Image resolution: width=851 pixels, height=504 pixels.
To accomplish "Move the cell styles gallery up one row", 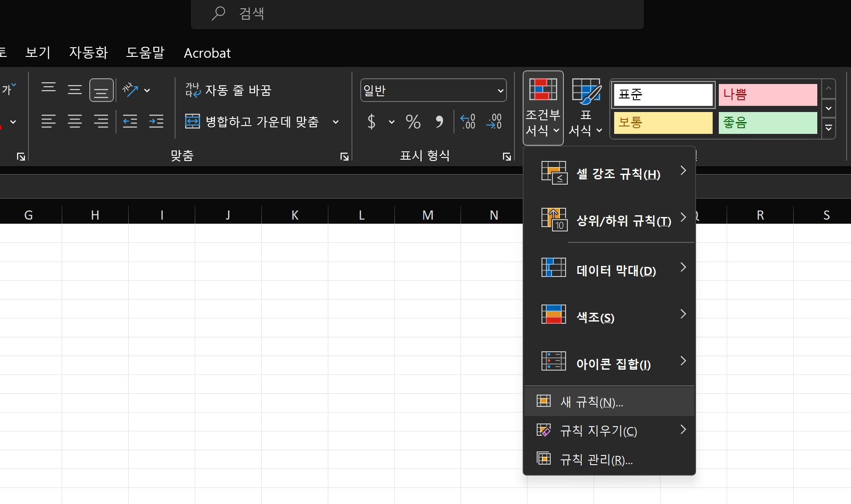I will click(829, 89).
